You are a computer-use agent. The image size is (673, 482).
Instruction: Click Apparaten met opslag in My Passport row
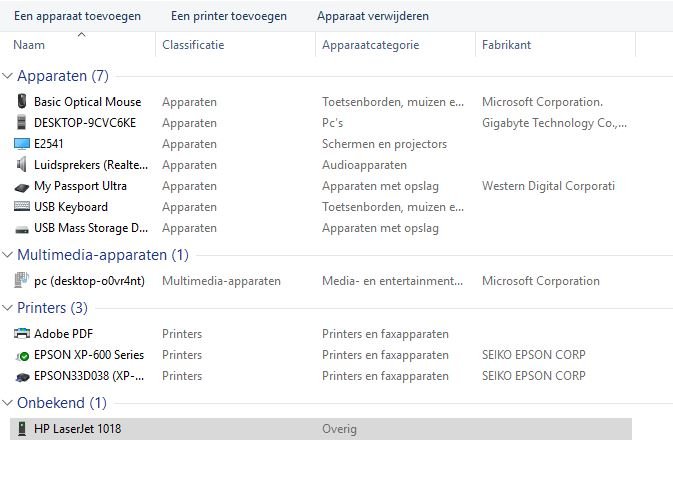(380, 186)
